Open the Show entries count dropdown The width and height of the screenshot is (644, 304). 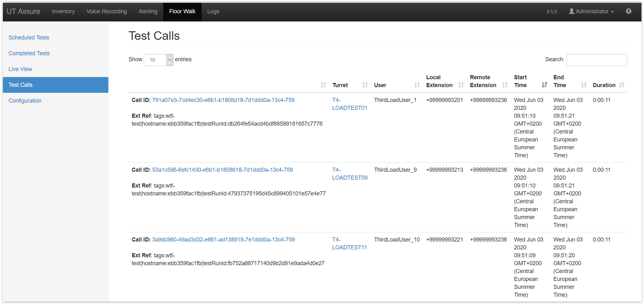(158, 60)
